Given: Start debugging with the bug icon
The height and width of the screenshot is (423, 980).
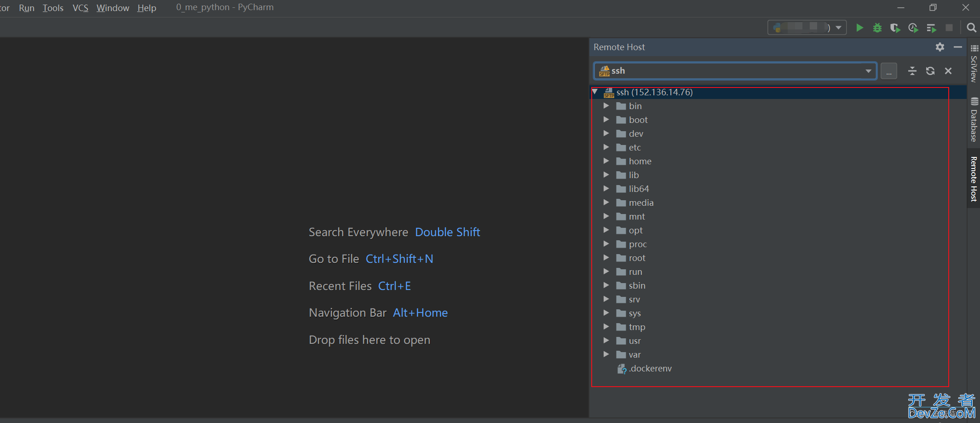Looking at the screenshot, I should coord(877,28).
